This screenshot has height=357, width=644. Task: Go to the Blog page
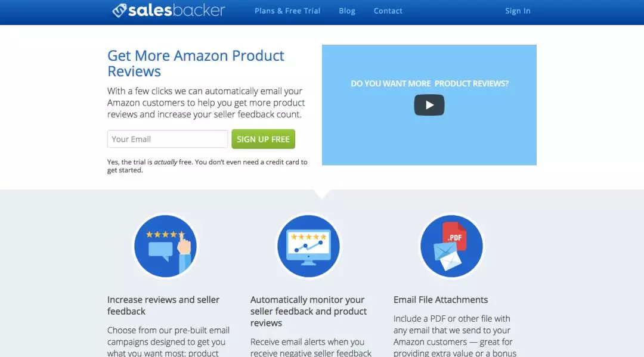click(x=346, y=11)
